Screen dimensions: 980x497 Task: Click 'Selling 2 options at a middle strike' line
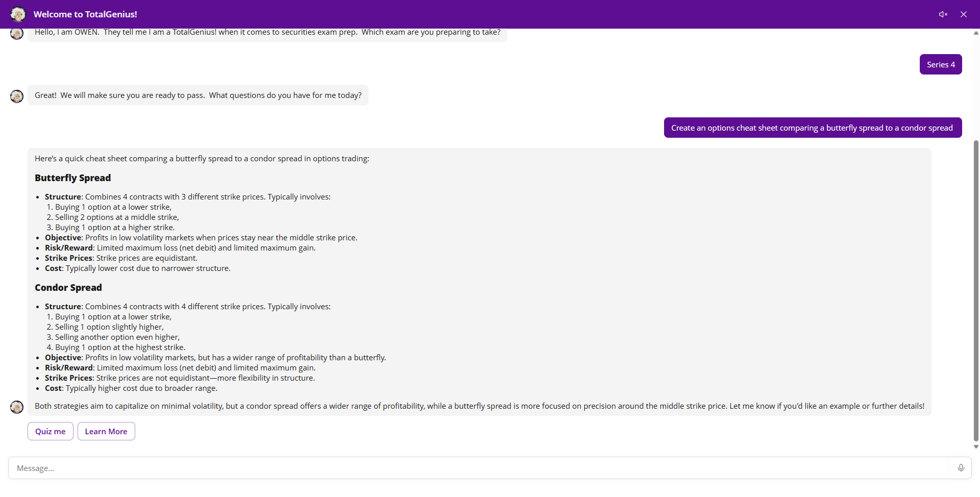tap(117, 217)
